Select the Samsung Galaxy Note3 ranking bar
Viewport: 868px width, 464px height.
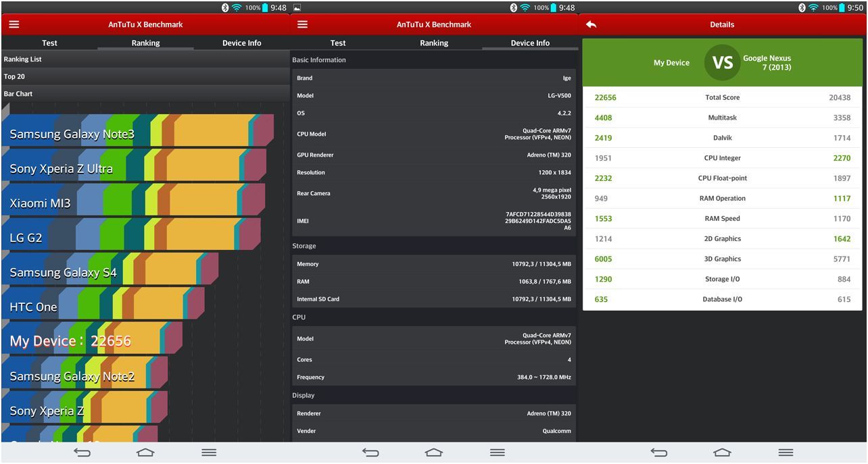[135, 132]
